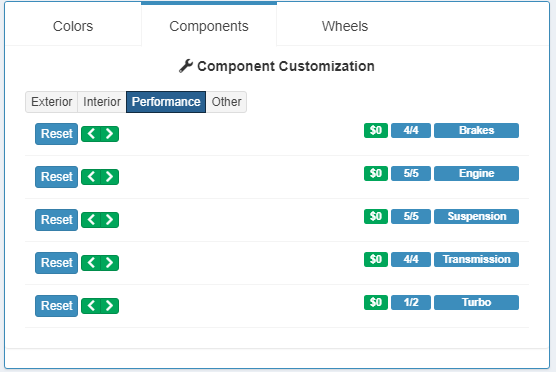This screenshot has height=372, width=556.
Task: Show the Other component category
Action: (226, 102)
